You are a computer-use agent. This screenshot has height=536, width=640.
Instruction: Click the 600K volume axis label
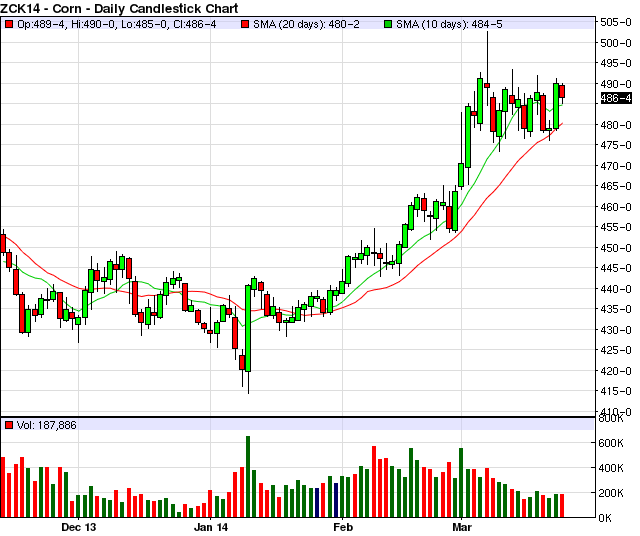[611, 443]
